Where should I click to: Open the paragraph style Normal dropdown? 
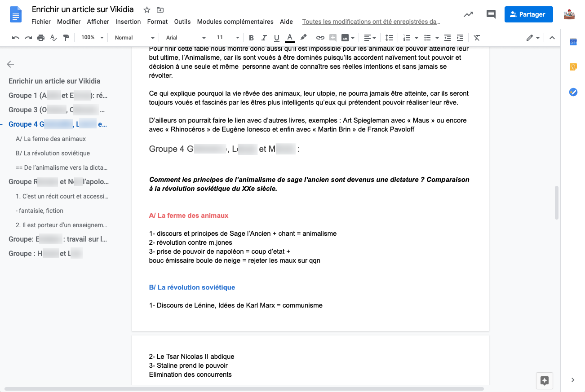pyautogui.click(x=134, y=38)
